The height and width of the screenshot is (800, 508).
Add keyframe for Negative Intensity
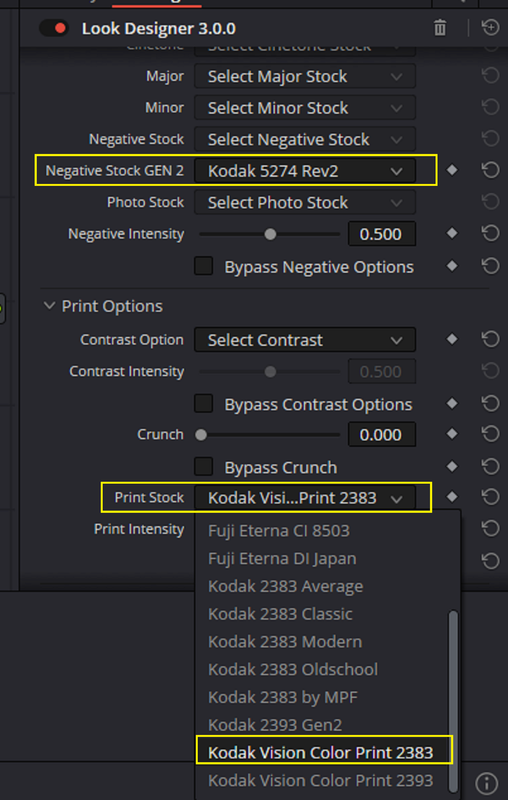click(452, 234)
